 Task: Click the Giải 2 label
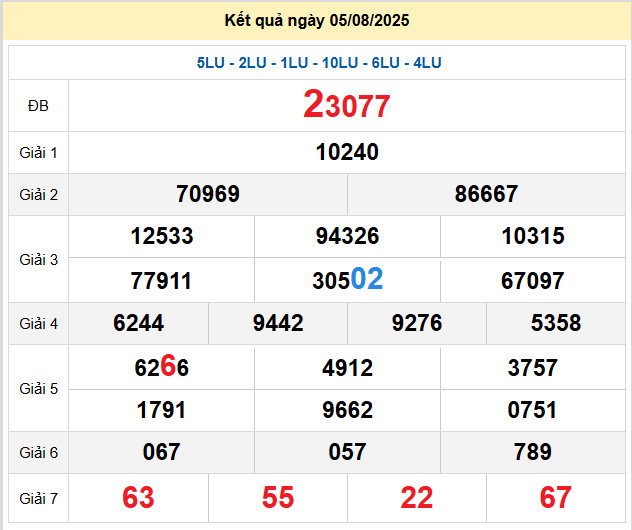[x=38, y=195]
